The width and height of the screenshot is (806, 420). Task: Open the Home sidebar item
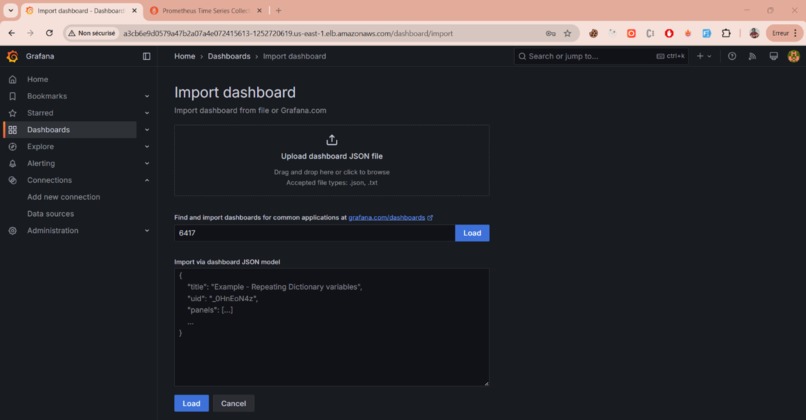click(x=38, y=79)
